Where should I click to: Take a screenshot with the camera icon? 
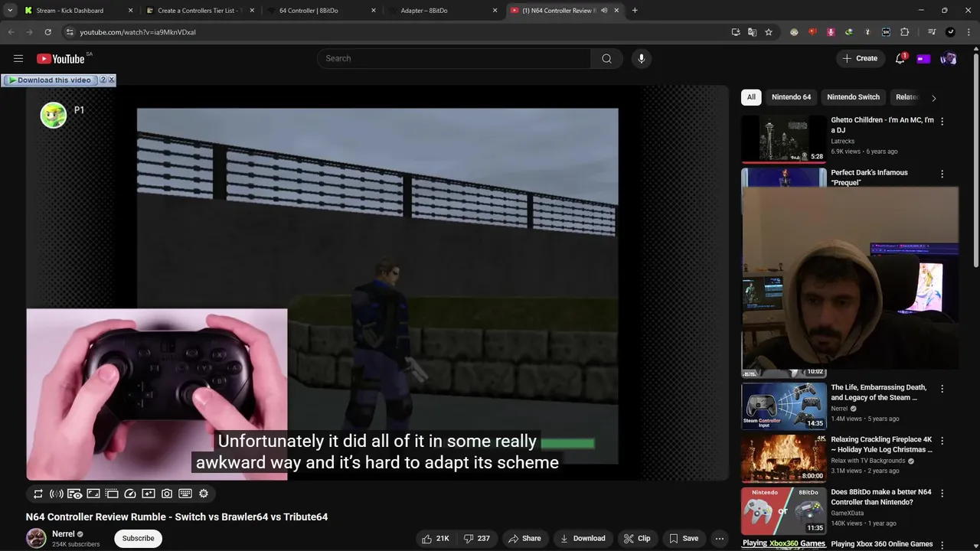[x=167, y=494]
